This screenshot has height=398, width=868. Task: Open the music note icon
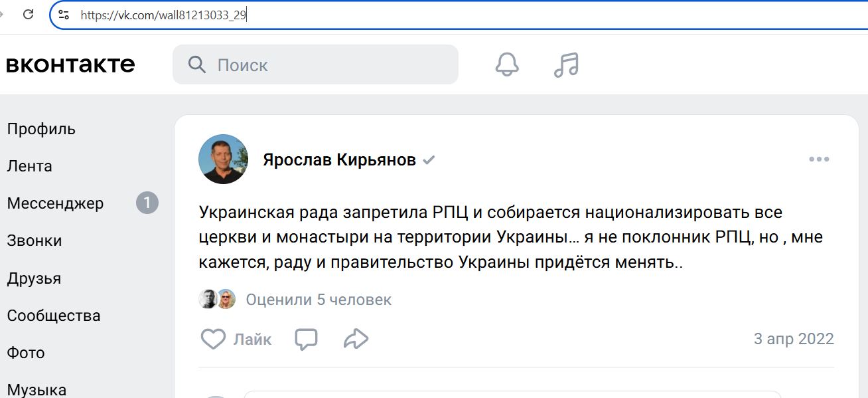pos(566,64)
